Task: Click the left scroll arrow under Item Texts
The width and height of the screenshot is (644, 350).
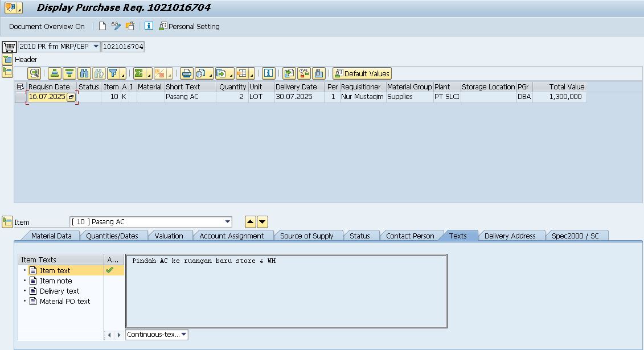Action: pos(109,335)
